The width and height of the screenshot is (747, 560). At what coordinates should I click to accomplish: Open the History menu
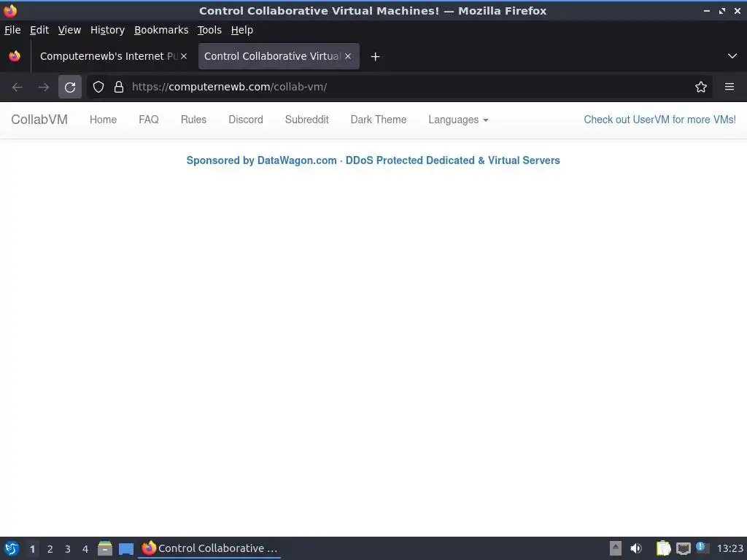(108, 30)
